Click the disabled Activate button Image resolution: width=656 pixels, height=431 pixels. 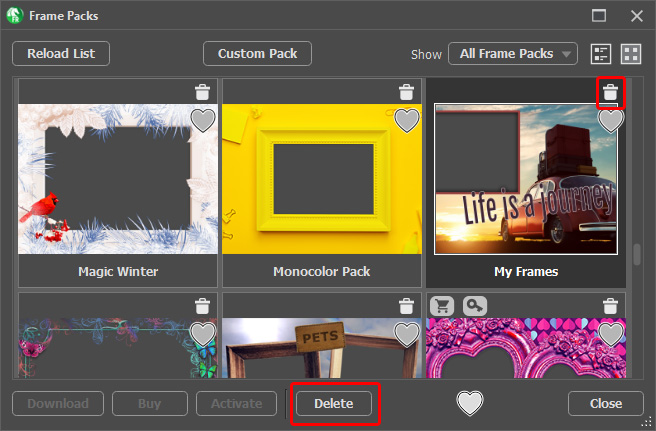coord(236,403)
